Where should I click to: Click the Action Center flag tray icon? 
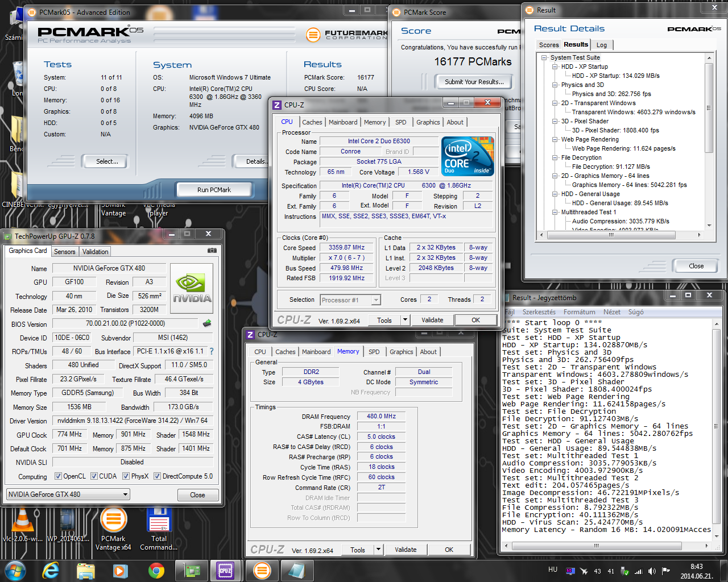[665, 571]
